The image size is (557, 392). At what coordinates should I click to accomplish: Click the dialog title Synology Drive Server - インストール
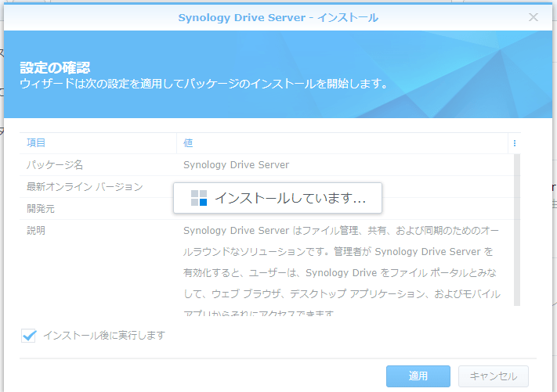(278, 17)
